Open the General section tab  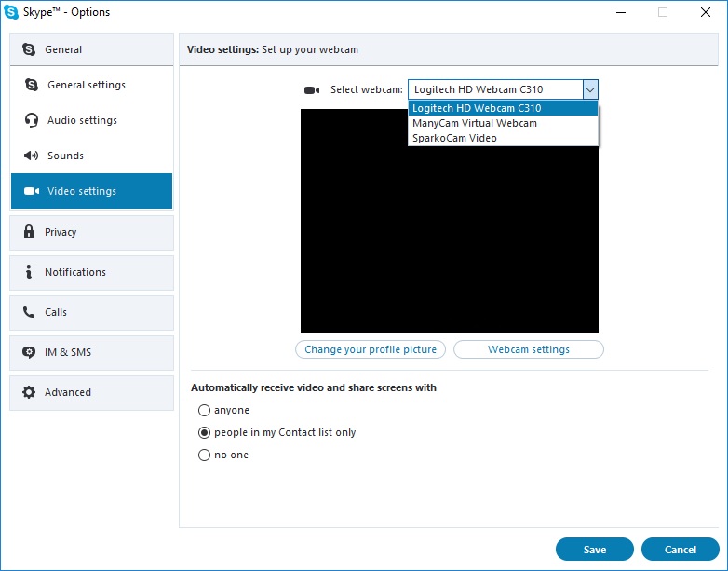click(91, 49)
